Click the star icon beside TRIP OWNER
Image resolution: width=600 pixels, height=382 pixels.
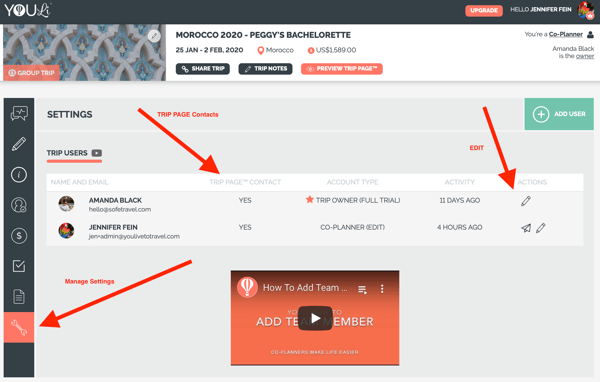(310, 199)
